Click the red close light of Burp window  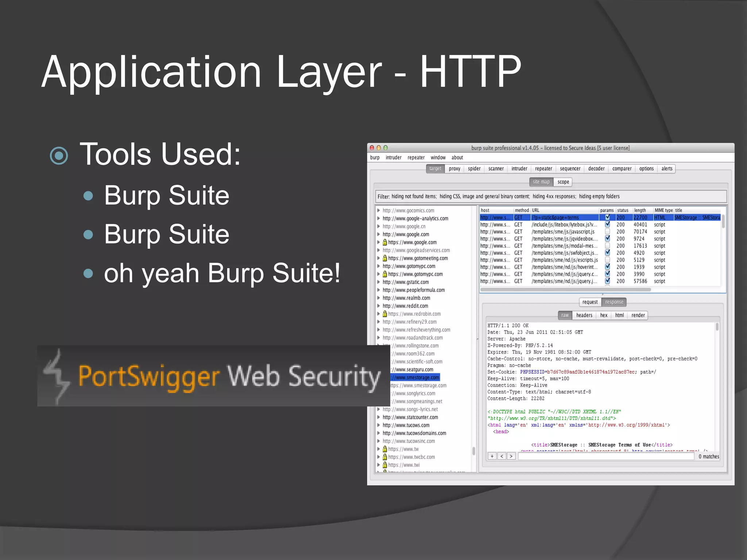point(372,148)
